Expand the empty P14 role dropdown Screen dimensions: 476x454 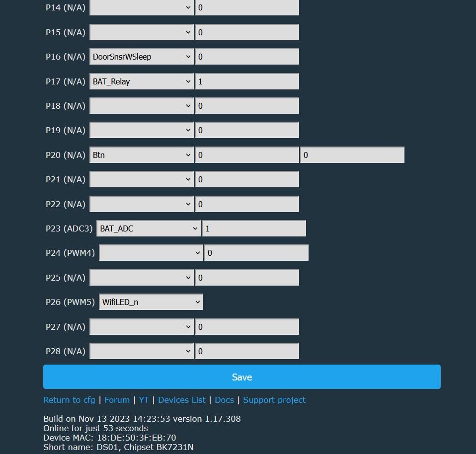click(142, 7)
